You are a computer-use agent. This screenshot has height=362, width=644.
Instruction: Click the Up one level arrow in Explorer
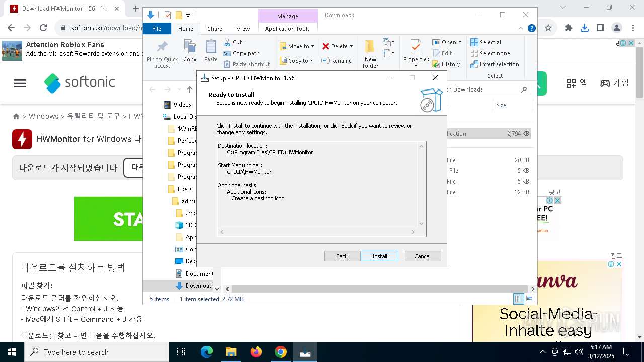click(190, 89)
